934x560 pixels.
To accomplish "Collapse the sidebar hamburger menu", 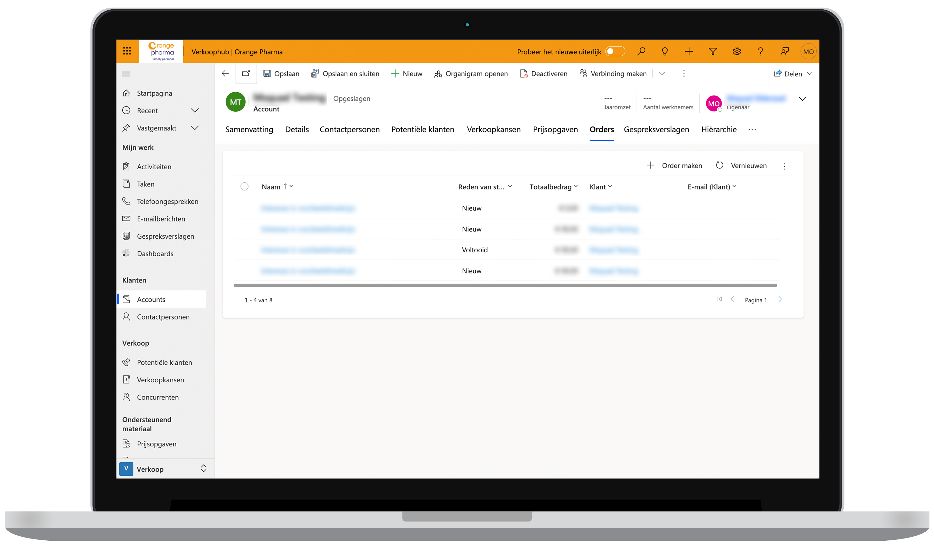I will point(126,74).
